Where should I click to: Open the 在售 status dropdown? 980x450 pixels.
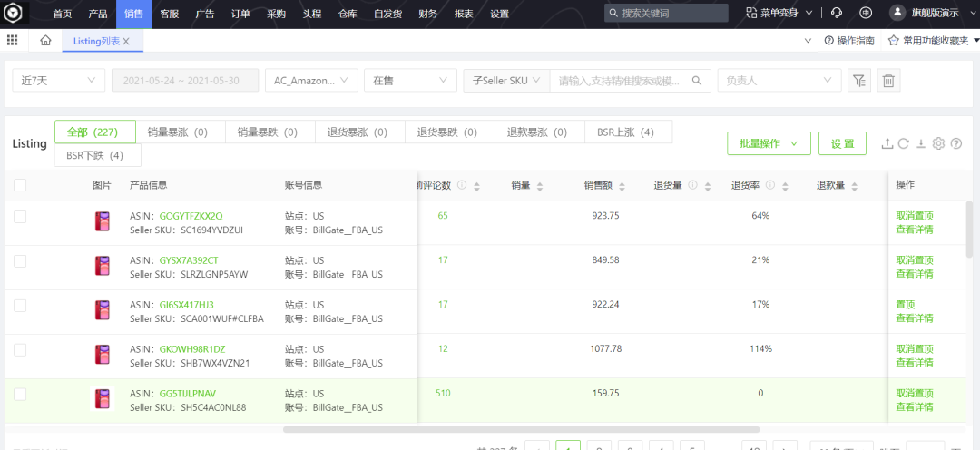[410, 81]
